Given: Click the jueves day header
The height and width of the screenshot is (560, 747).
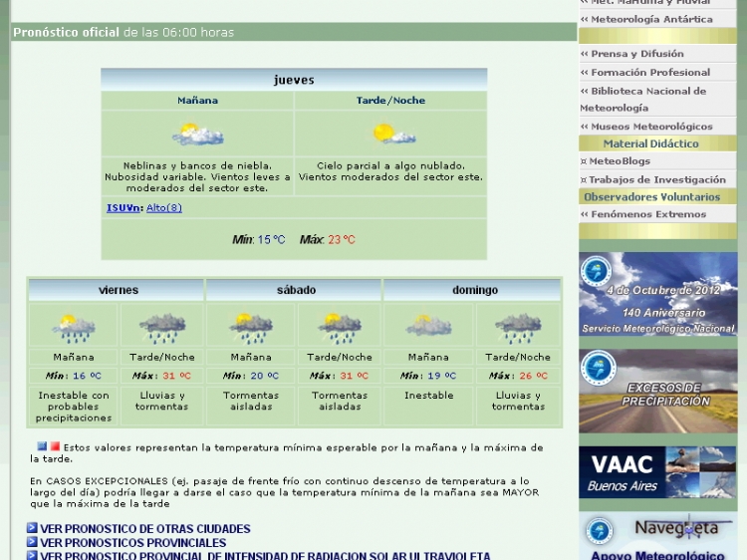Looking at the screenshot, I should [294, 80].
